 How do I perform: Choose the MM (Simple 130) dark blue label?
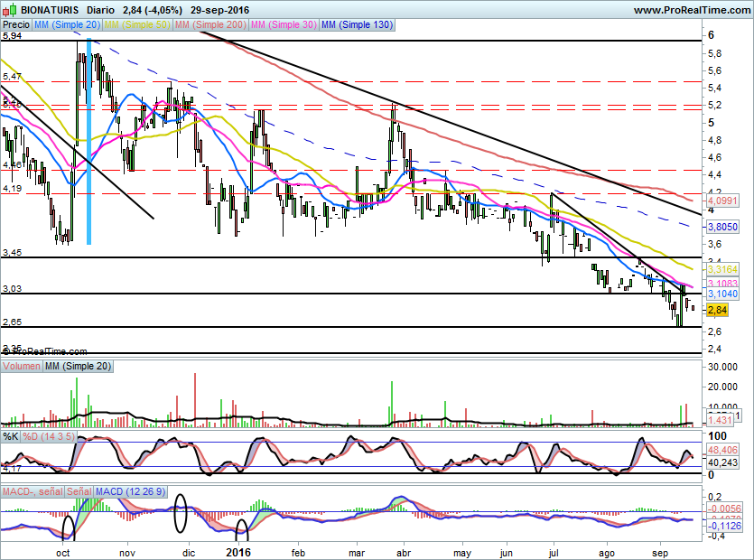pos(357,25)
